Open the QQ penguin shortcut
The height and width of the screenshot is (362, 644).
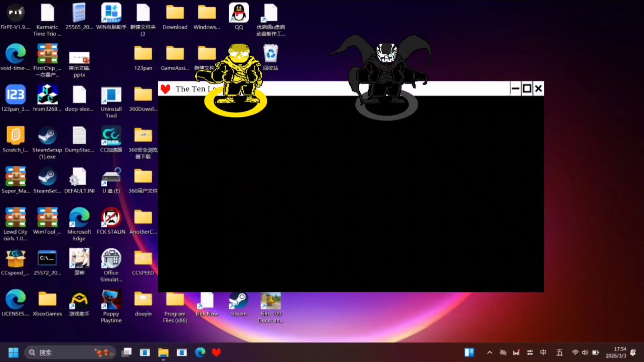[x=239, y=13]
